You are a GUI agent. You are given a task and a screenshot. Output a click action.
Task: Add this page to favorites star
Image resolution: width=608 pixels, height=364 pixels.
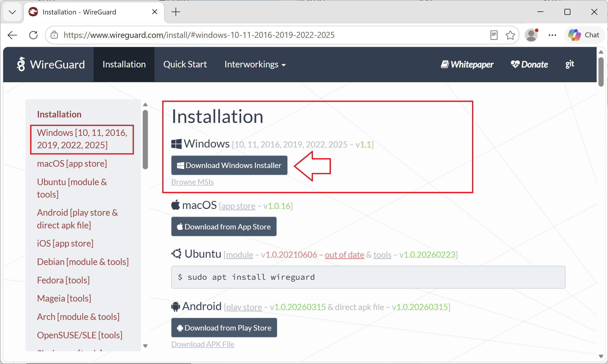510,35
